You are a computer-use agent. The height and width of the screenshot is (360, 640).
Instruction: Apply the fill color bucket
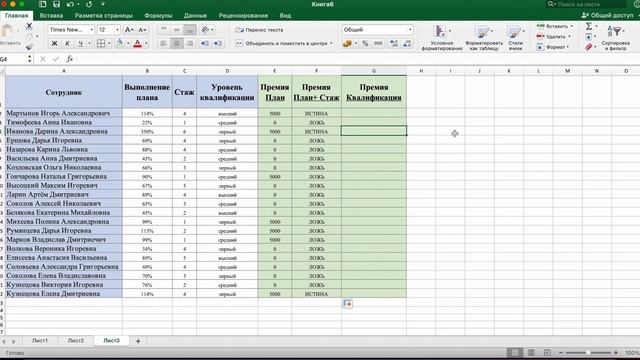[x=120, y=43]
